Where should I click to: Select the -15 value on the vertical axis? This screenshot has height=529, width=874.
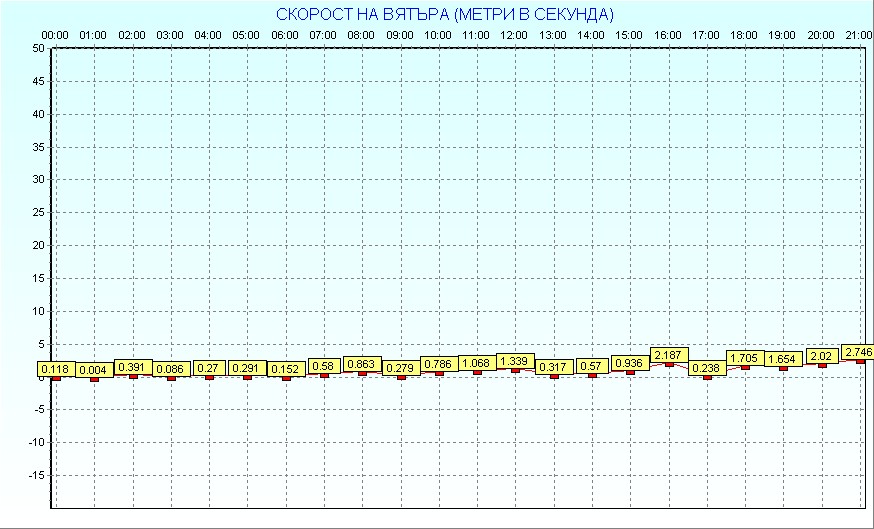(35, 476)
